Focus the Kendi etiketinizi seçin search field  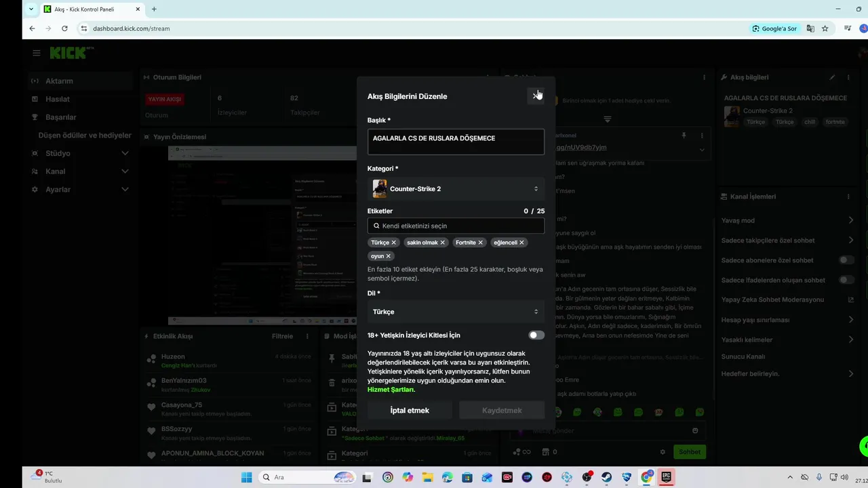click(x=456, y=226)
